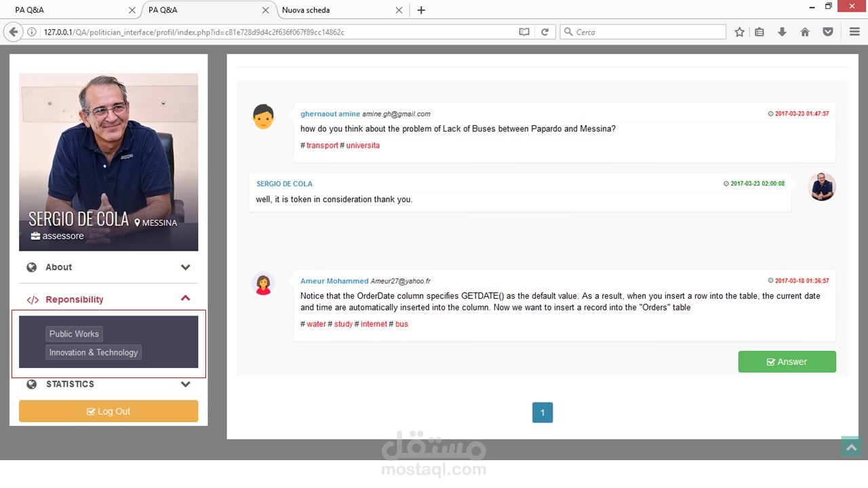Click the ghernaout amine username link
Image resolution: width=868 pixels, height=488 pixels.
[330, 114]
